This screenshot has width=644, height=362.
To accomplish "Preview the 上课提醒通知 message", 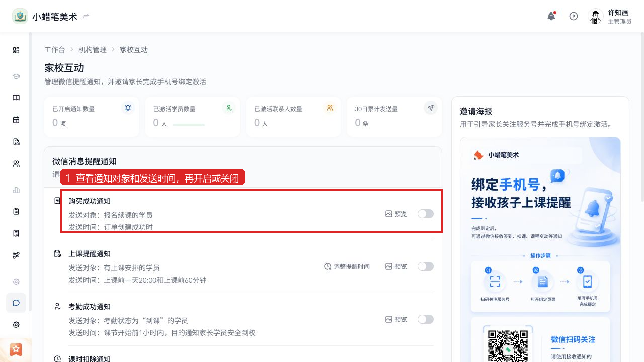I will click(x=396, y=266).
